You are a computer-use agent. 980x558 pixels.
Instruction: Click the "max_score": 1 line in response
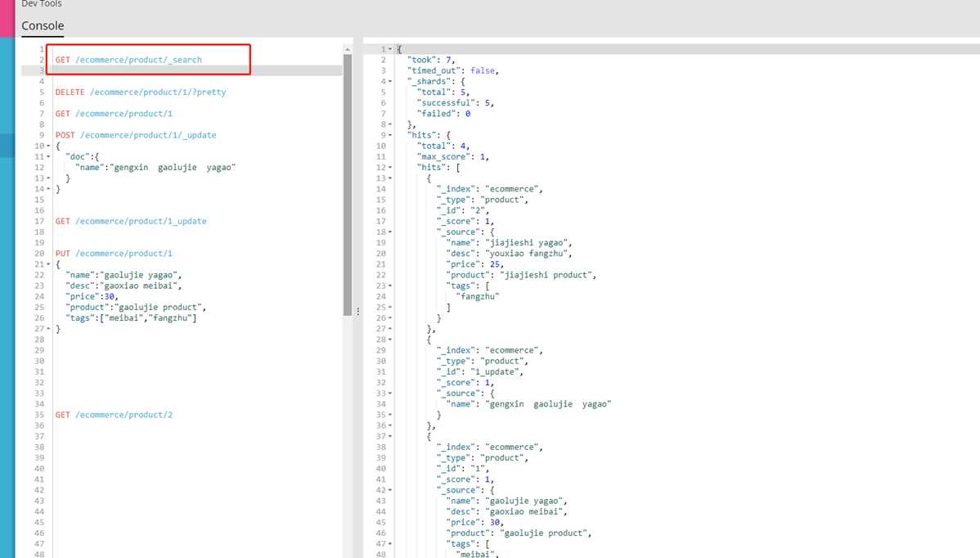click(x=453, y=157)
